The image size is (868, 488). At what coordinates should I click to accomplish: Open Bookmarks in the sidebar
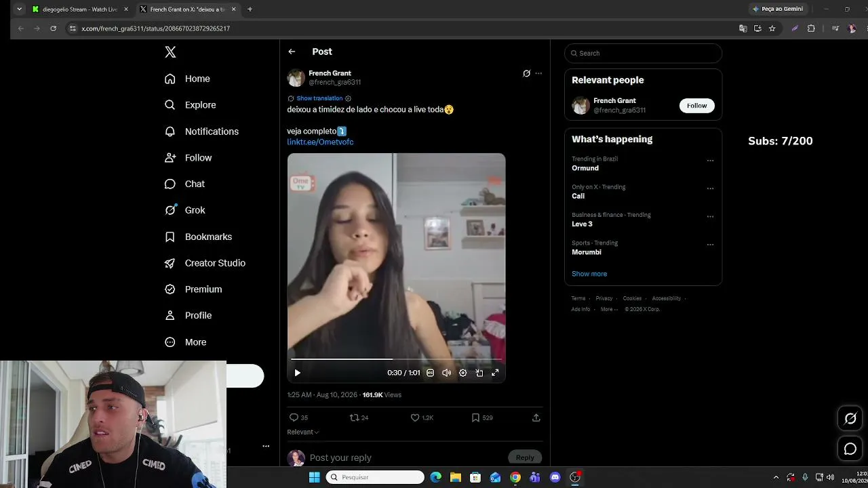pos(198,237)
